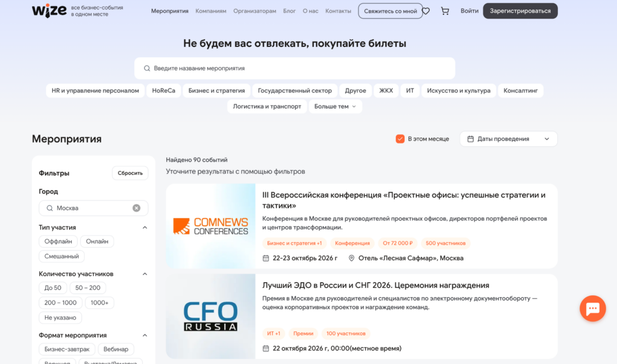Image resolution: width=617 pixels, height=364 pixels.
Task: Open the Проектные офисы conference title
Action: tap(404, 200)
